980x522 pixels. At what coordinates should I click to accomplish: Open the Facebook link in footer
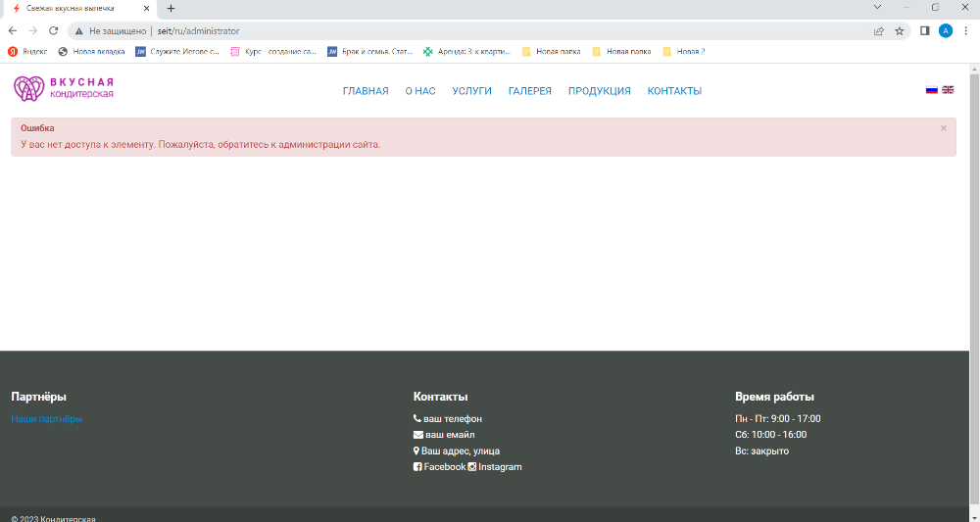(443, 467)
